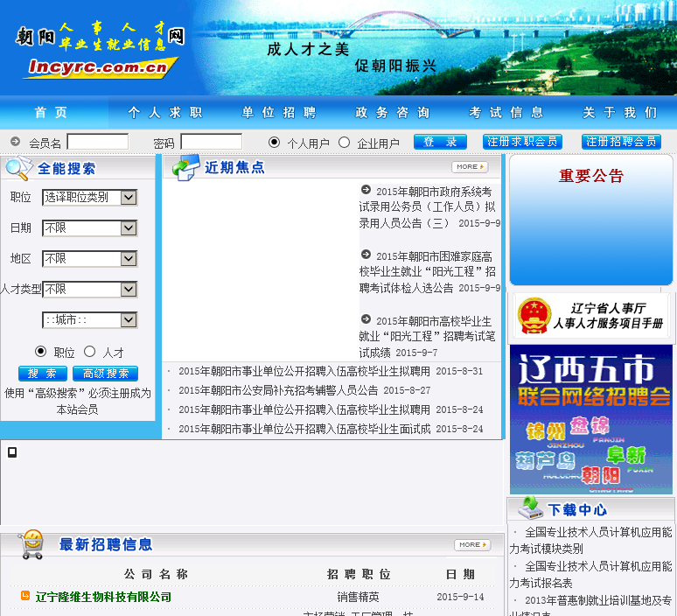677x616 pixels.
Task: Open the 日期 dropdown set to 不限
Action: (90, 228)
